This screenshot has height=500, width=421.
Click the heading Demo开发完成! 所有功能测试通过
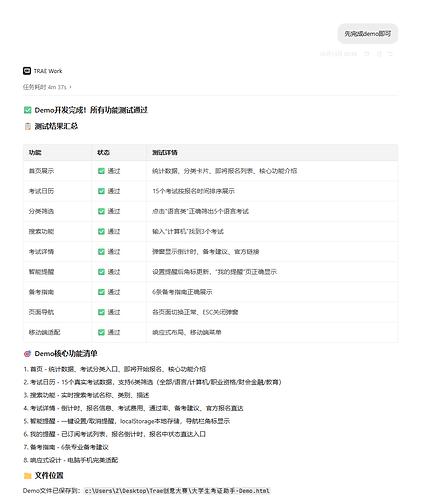click(x=91, y=110)
